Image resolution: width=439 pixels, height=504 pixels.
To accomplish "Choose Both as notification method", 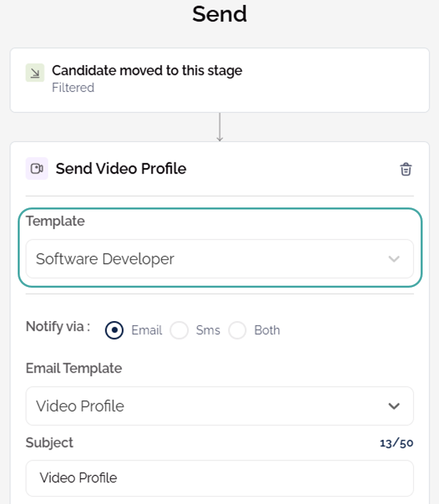I will pyautogui.click(x=238, y=331).
